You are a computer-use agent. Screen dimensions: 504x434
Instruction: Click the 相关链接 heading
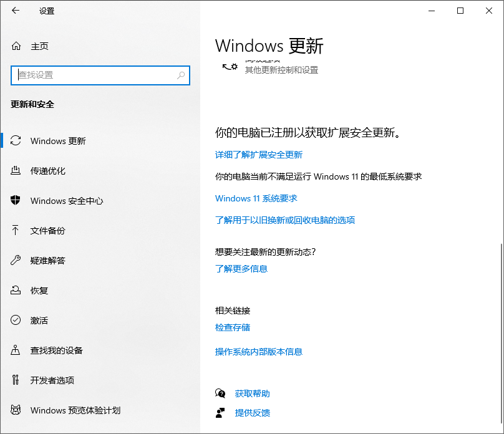(x=233, y=311)
